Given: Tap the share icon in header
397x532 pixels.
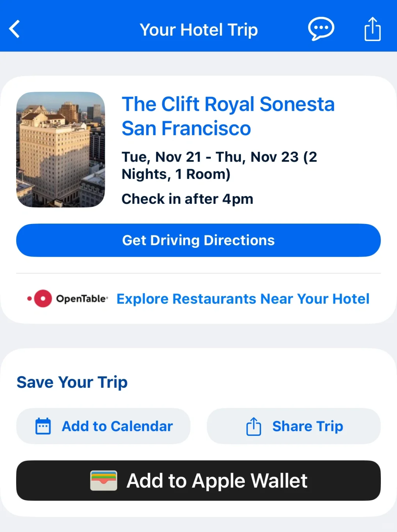Looking at the screenshot, I should [x=372, y=29].
